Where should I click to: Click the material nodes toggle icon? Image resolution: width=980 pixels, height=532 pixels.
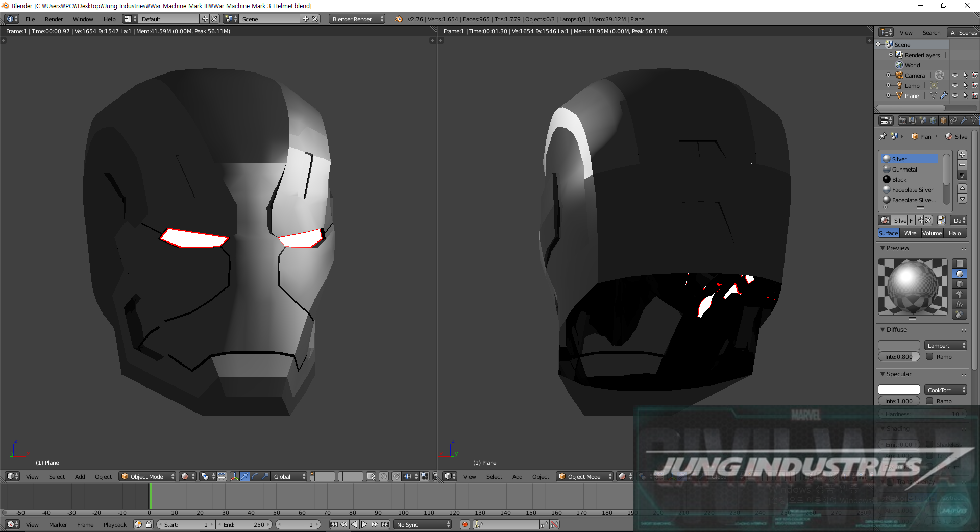[x=941, y=220]
